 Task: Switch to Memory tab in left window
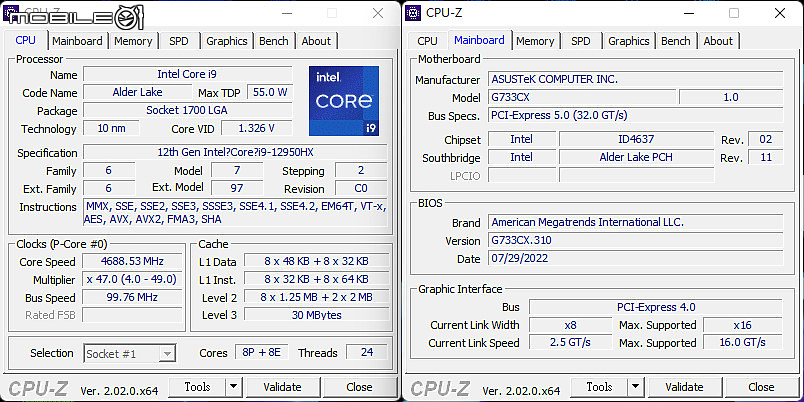[x=133, y=41]
